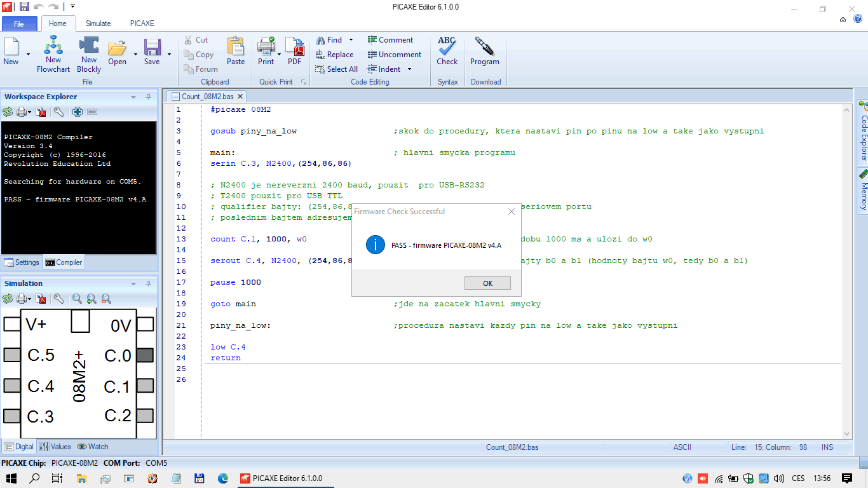Expand the Open file dropdown arrow
Viewport: 868px width, 488px height.
[x=135, y=55]
